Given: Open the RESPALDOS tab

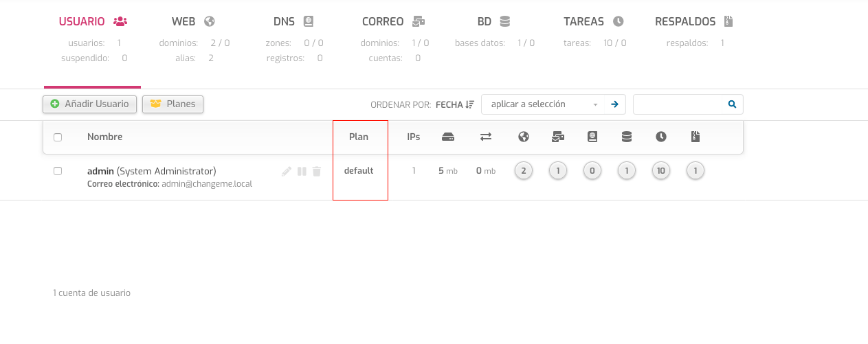Looking at the screenshot, I should click(694, 21).
